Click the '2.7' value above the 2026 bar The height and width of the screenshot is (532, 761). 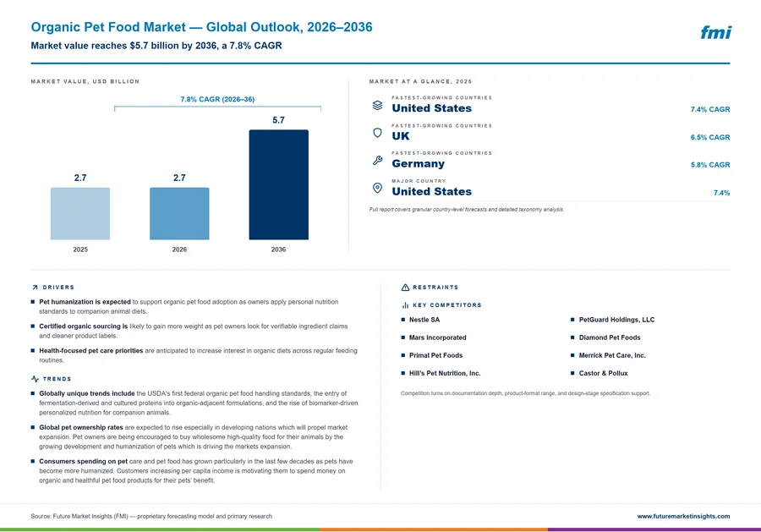point(179,178)
